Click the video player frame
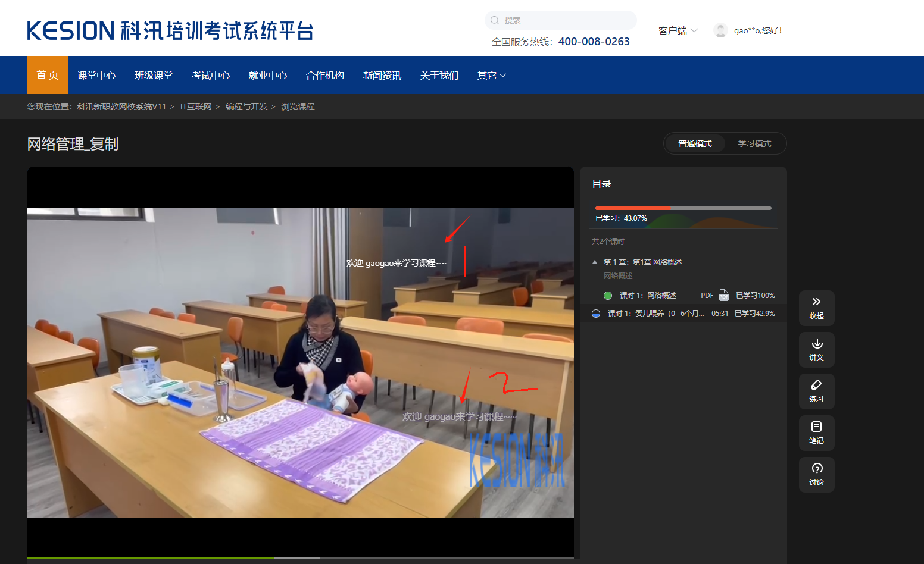 tap(301, 363)
